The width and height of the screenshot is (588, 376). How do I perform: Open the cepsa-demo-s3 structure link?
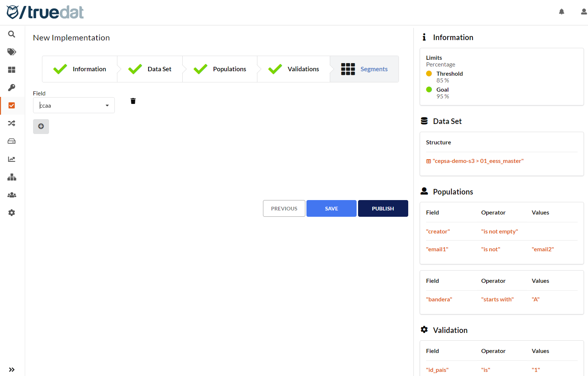point(478,161)
